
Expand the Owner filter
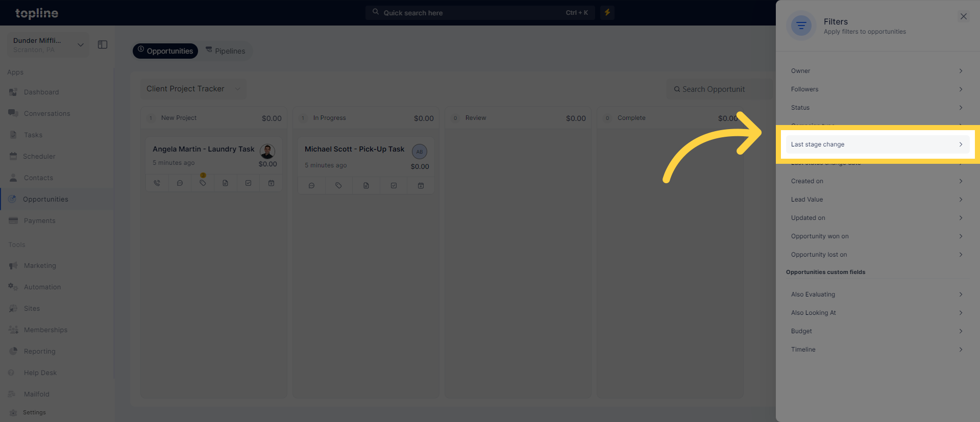tap(877, 71)
